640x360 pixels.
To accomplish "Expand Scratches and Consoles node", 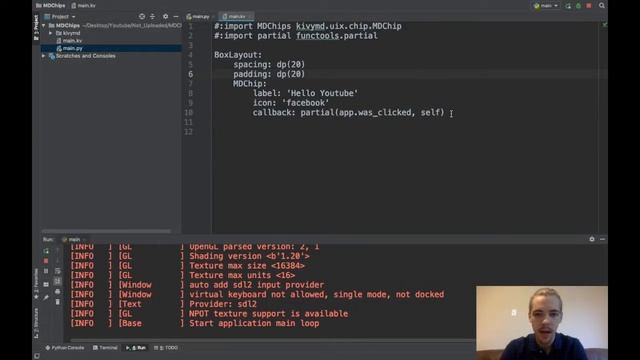I will click(44, 56).
